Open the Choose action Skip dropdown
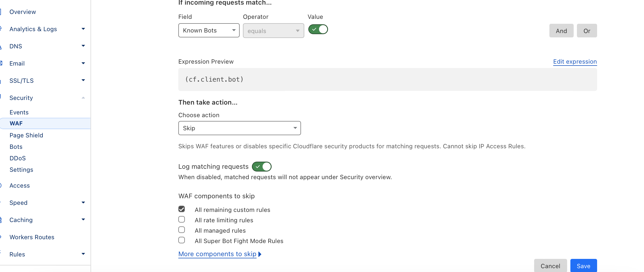 coord(239,128)
